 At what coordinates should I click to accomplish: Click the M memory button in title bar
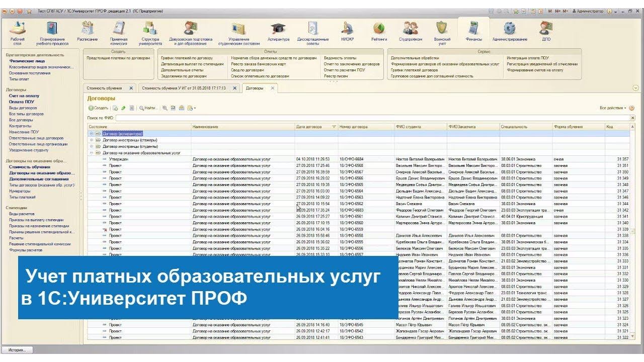pyautogui.click(x=550, y=11)
